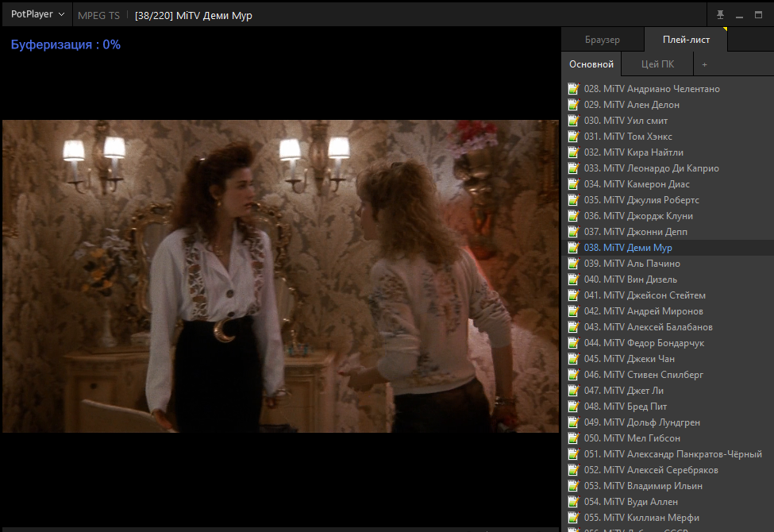The width and height of the screenshot is (774, 532).
Task: Click file icon beside 044. MiTV Федор Бондарчук
Action: click(x=574, y=343)
